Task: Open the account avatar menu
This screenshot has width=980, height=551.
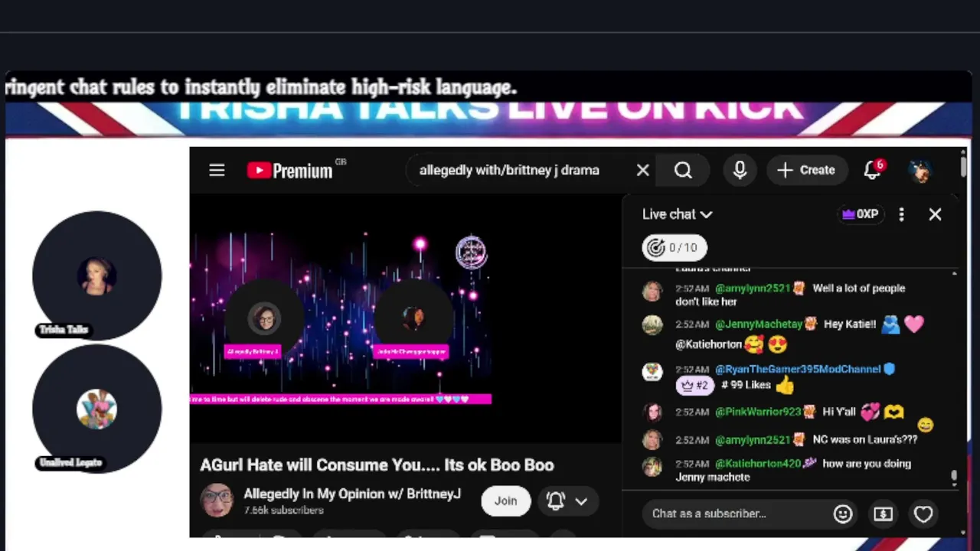Action: [920, 170]
